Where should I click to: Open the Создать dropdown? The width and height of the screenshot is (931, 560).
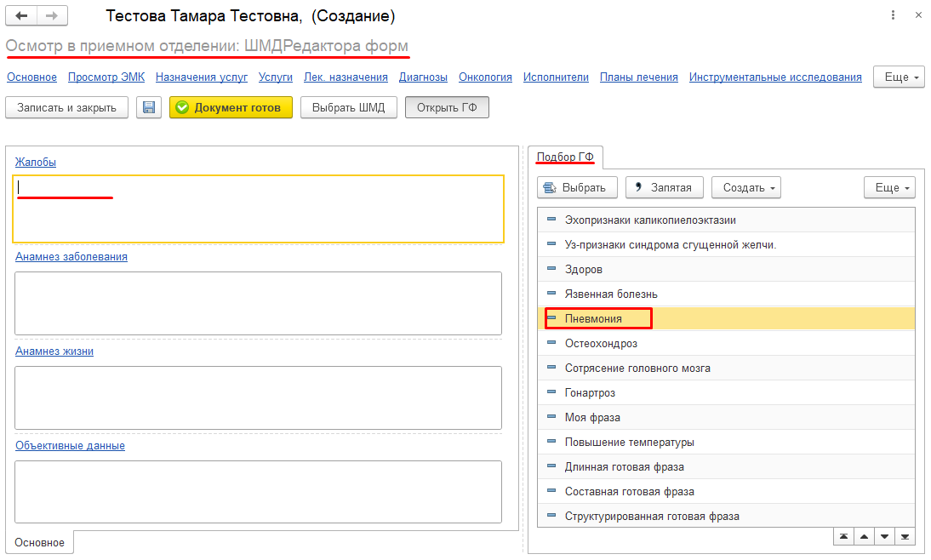746,187
